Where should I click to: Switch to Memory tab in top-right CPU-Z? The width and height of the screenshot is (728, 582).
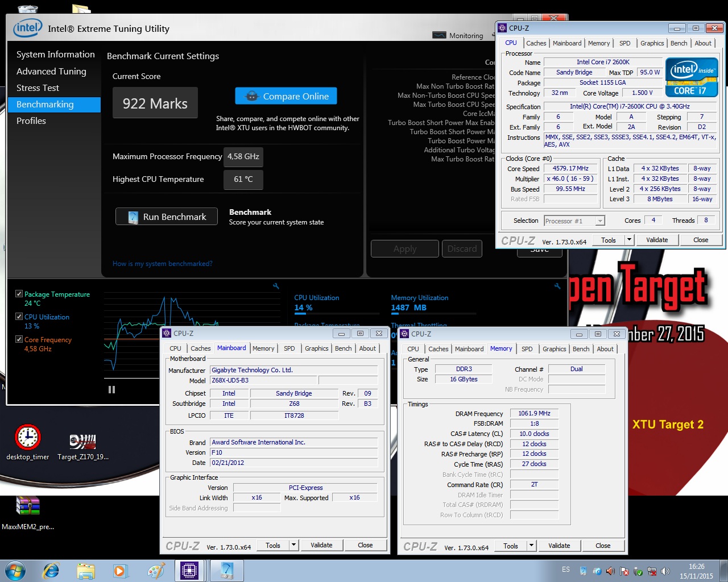599,43
